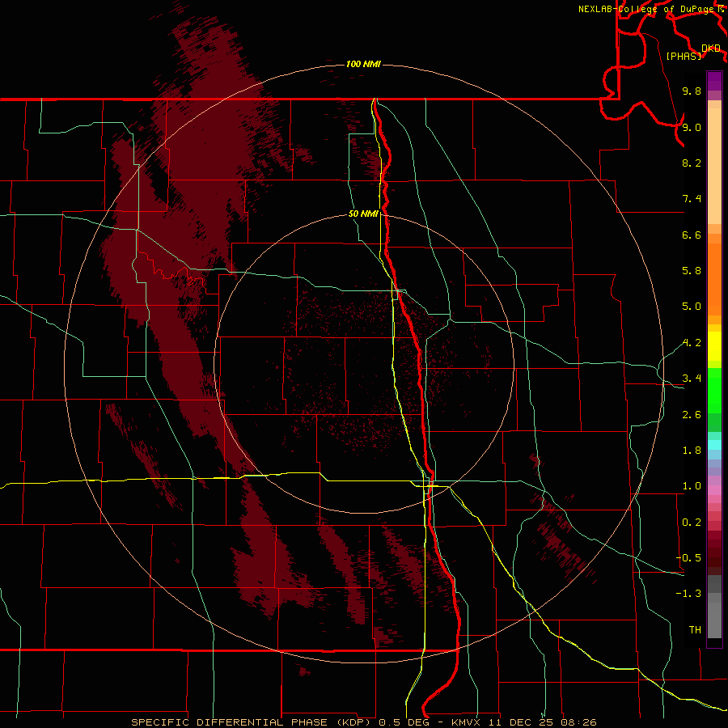728x728 pixels.
Task: Click the -1.3 scale value
Action: pos(688,594)
